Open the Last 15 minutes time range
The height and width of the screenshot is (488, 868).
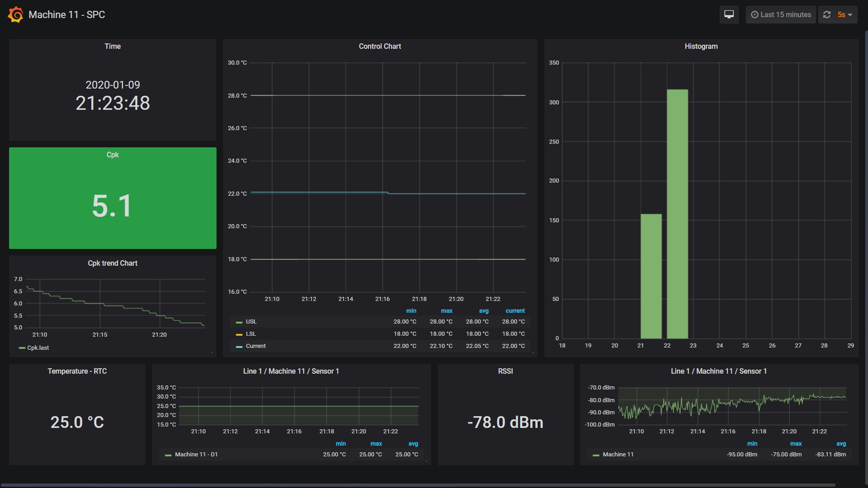[x=785, y=14]
